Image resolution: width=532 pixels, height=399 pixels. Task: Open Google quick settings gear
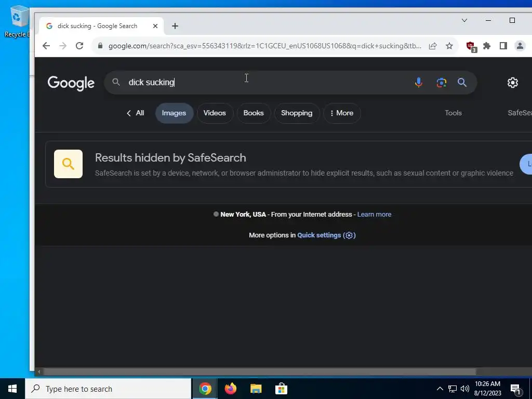coord(512,83)
